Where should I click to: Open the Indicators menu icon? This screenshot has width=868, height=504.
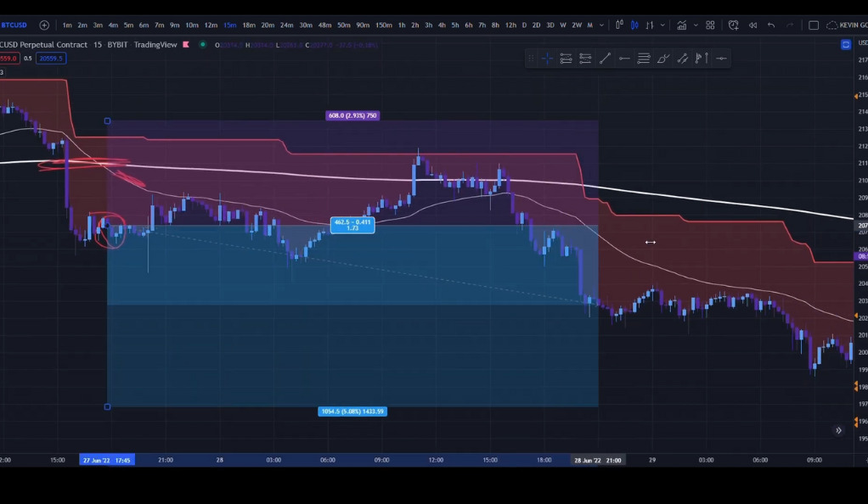pos(681,25)
